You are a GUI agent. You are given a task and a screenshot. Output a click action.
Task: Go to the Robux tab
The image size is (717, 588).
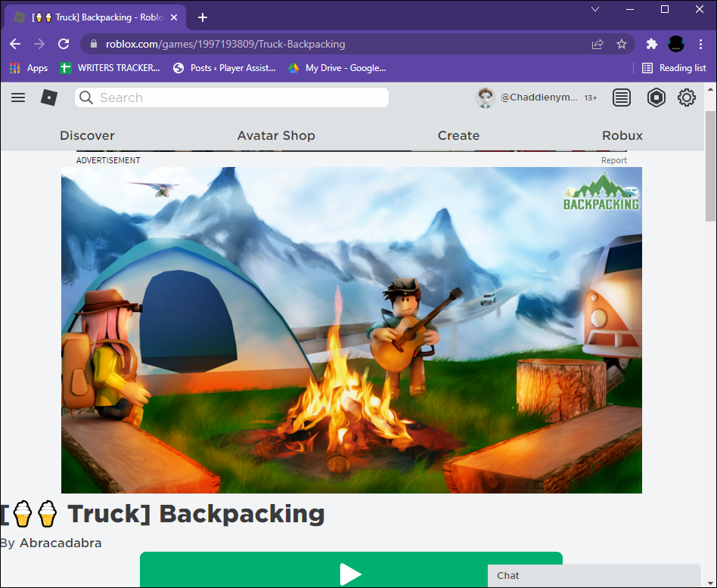click(622, 136)
